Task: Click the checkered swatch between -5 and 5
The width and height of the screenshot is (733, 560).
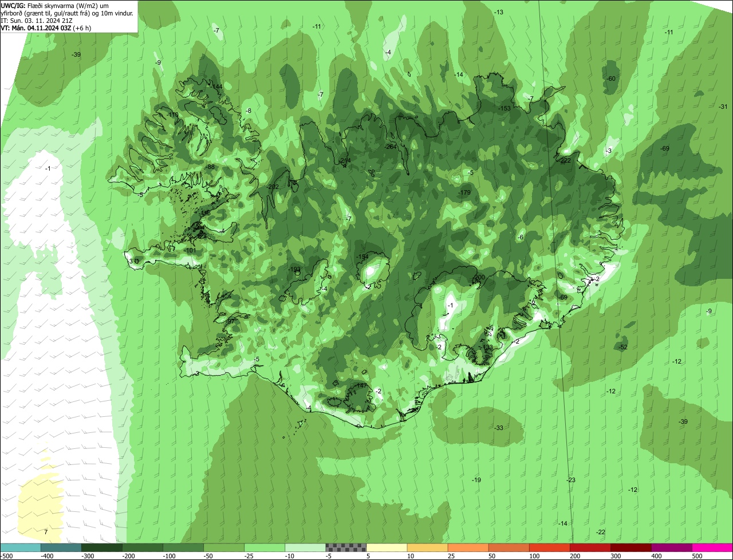Action: 346,547
